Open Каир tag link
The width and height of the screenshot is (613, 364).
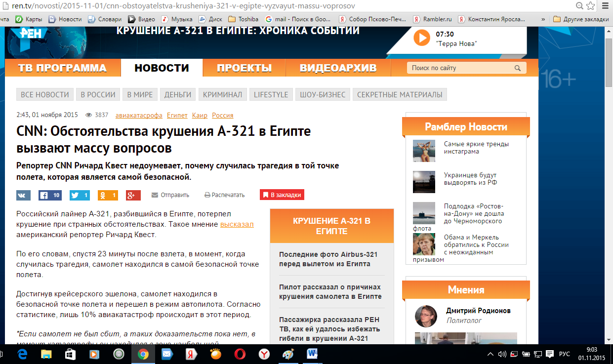pyautogui.click(x=200, y=115)
